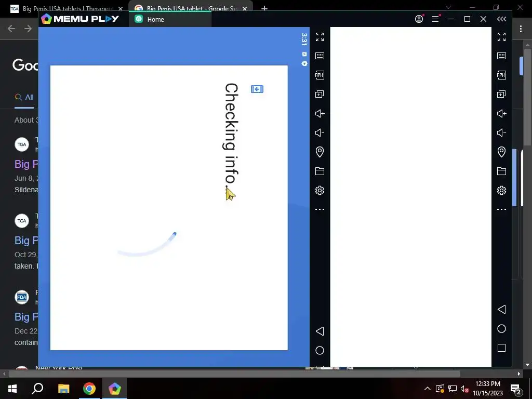Tap Android back button in left sidebar

click(320, 331)
